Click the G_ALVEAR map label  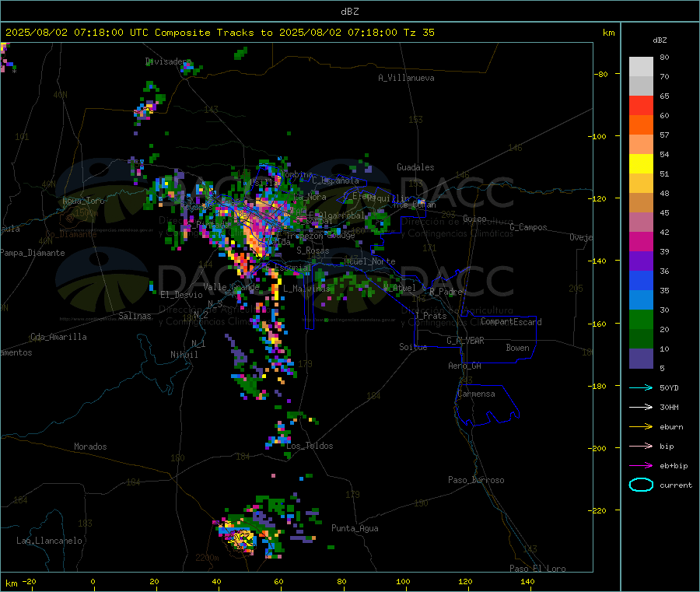(x=465, y=341)
